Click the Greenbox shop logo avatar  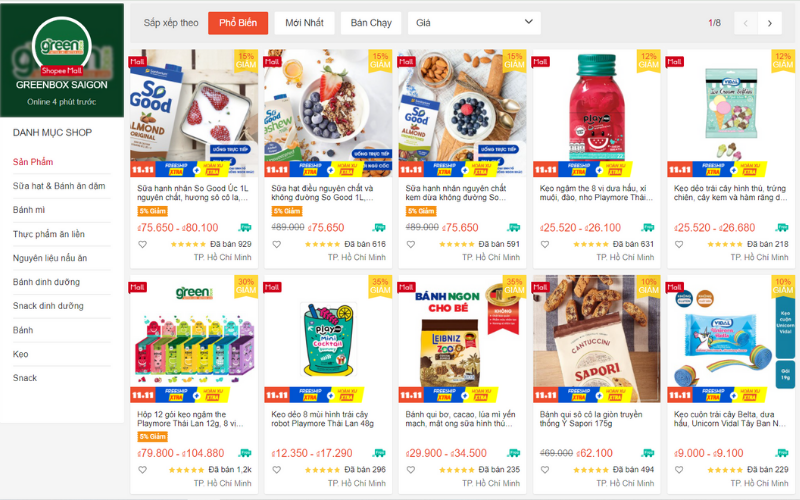(x=62, y=46)
